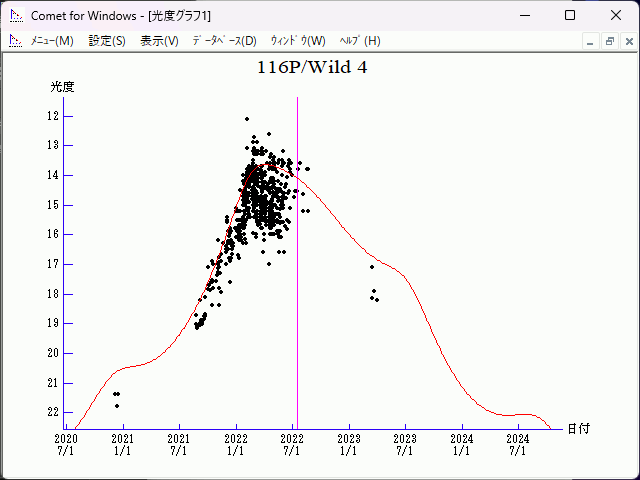Click the 2021 1/1 x-axis tick label

coord(122,445)
